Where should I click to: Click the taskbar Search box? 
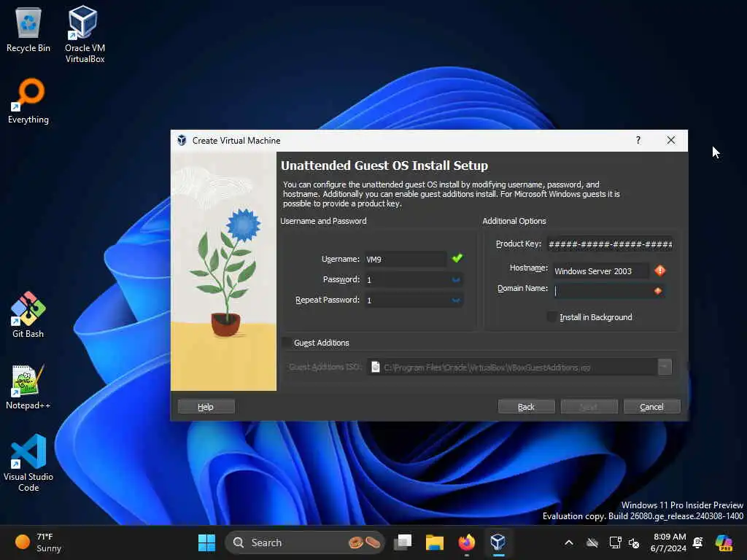coord(304,542)
